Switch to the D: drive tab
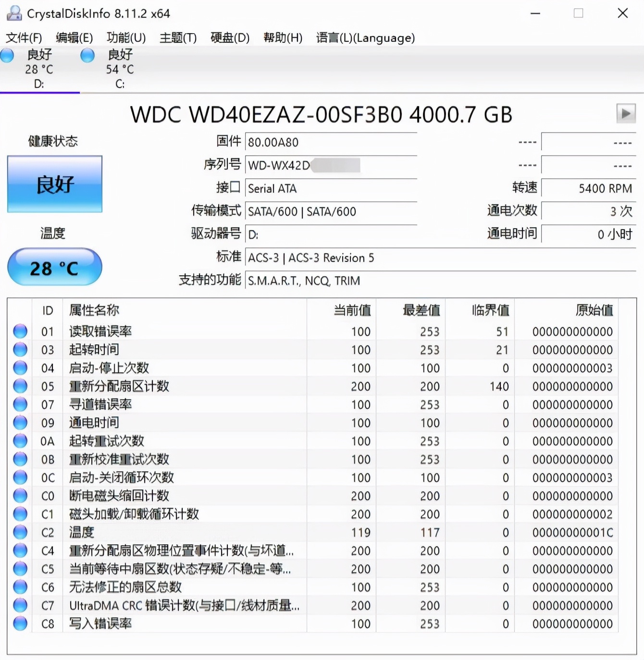 39,69
